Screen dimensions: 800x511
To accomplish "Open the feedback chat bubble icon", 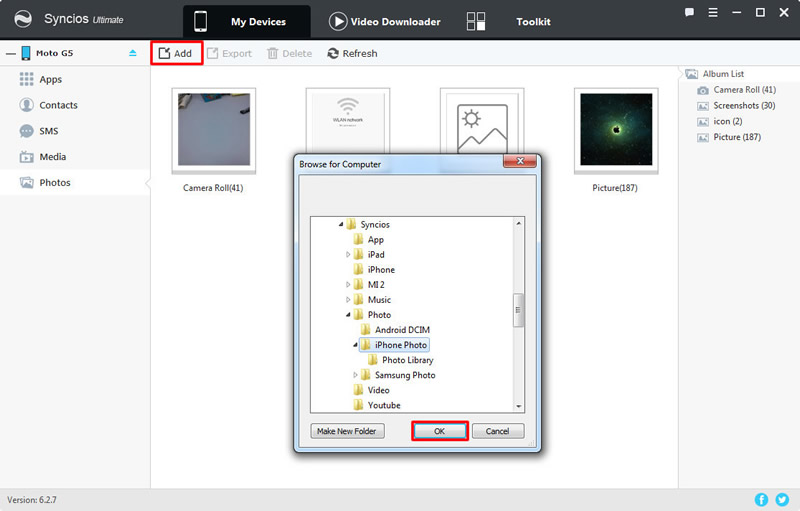I will (689, 13).
